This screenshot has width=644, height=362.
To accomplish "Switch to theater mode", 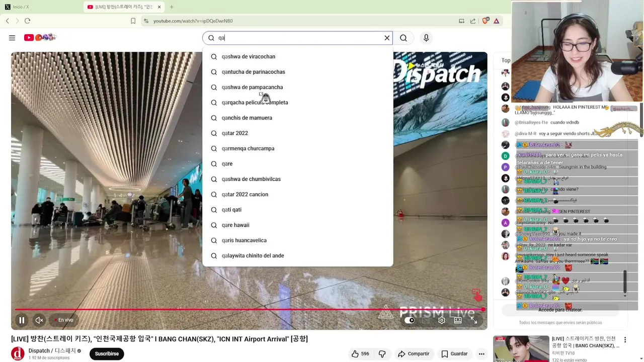I will (x=458, y=320).
